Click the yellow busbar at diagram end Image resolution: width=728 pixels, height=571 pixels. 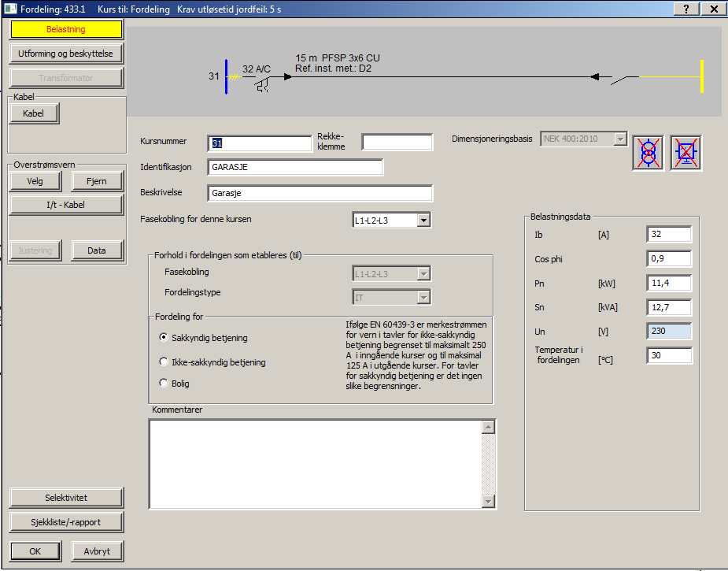pos(702,76)
